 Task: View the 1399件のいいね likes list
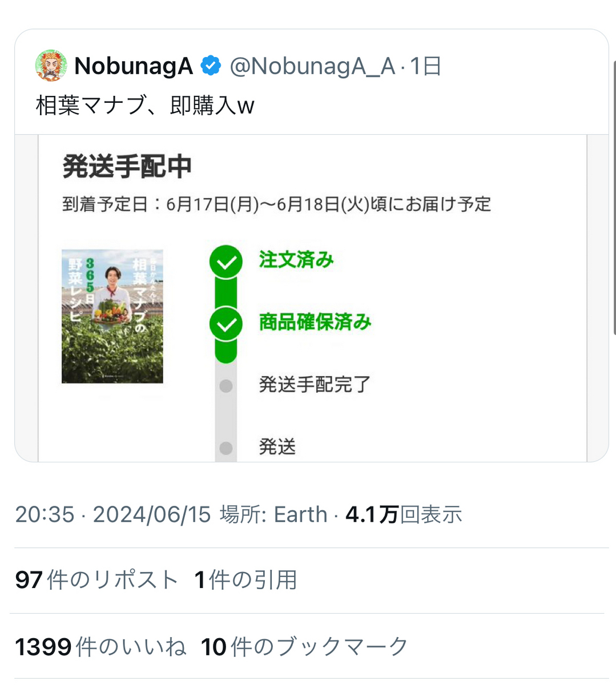tap(100, 647)
